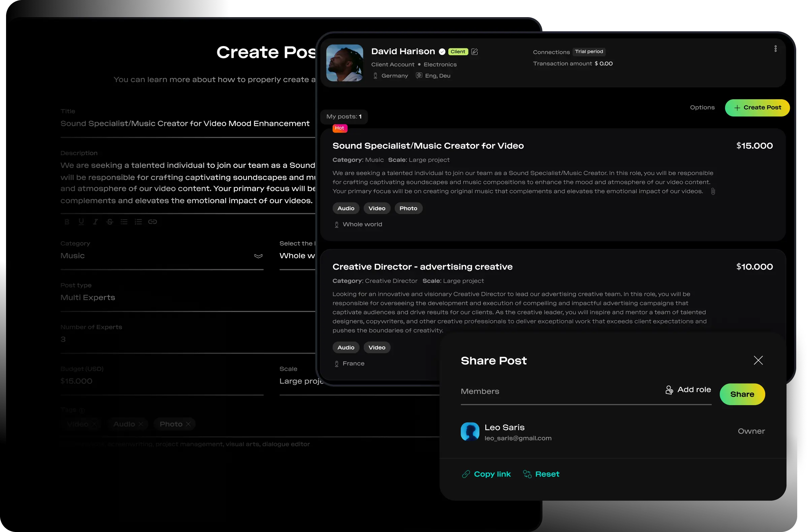Close the Share Post dialog
Viewport: 810px width, 532px height.
(x=758, y=360)
